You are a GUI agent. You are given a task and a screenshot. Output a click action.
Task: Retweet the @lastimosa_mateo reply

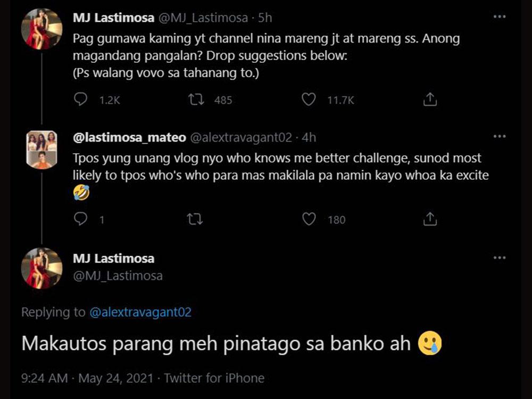195,219
